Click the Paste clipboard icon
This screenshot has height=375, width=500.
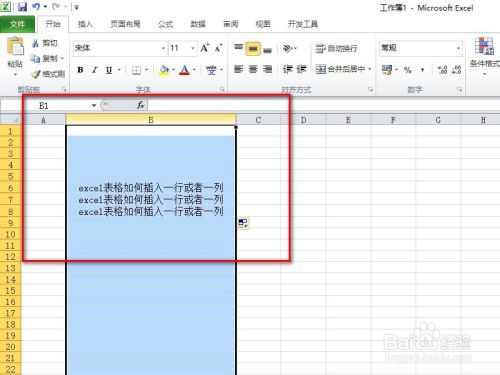click(x=15, y=46)
